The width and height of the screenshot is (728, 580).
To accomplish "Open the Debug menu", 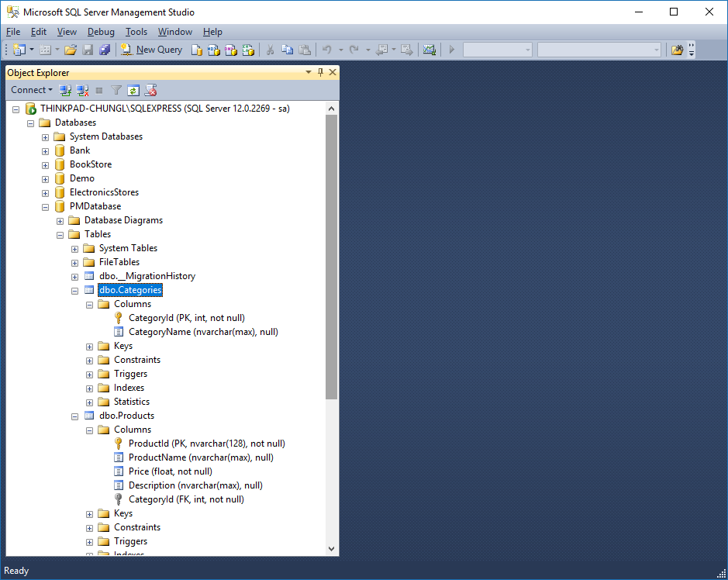I will coord(101,32).
